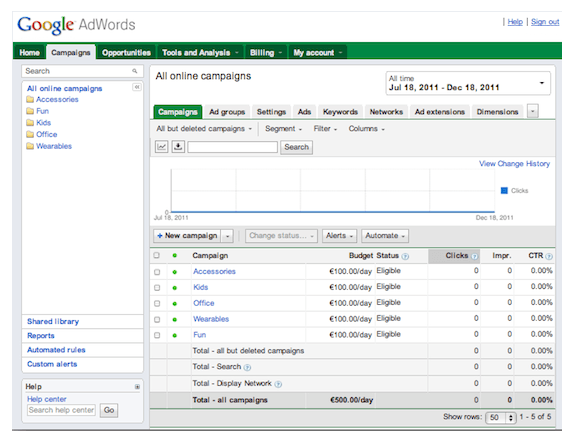Click the Office folder icon in sidebar
575x445 pixels.
[x=30, y=135]
